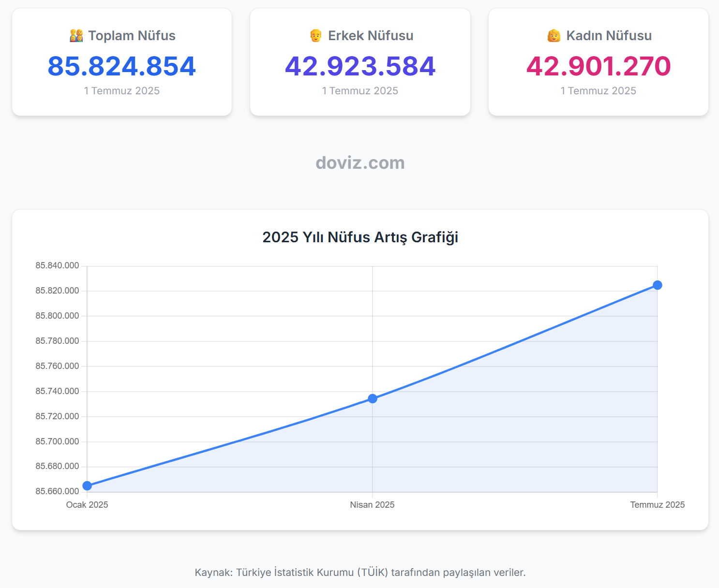
Task: Select the Nisan 2025 data point on chart
Action: [x=372, y=398]
